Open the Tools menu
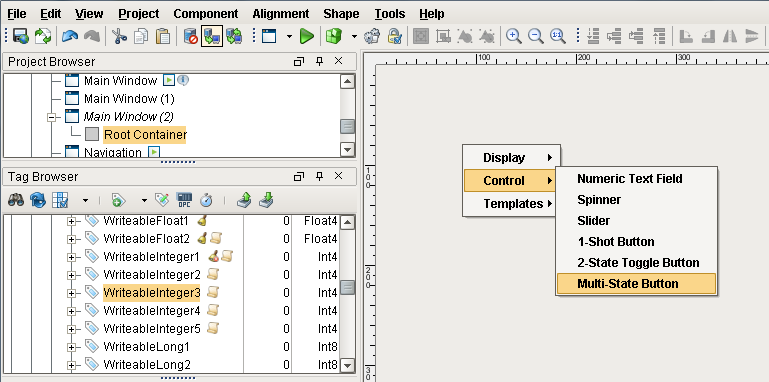Image resolution: width=769 pixels, height=382 pixels. [x=390, y=14]
